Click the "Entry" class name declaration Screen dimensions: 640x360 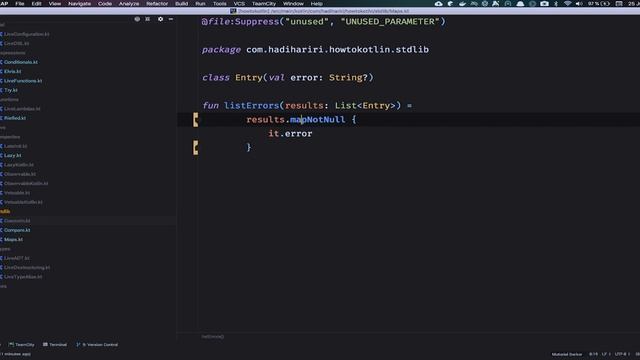click(x=249, y=78)
